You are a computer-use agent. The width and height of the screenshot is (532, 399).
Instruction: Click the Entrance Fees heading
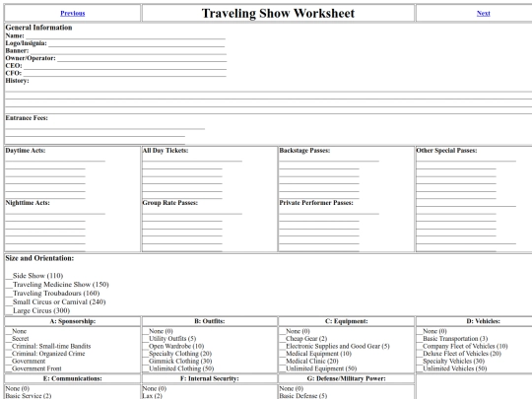[x=27, y=118]
